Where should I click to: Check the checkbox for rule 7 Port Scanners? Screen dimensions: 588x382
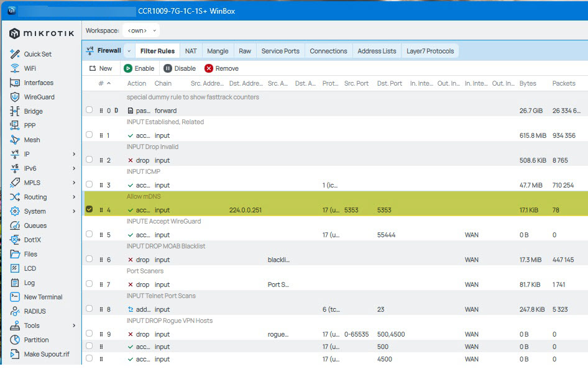(90, 284)
